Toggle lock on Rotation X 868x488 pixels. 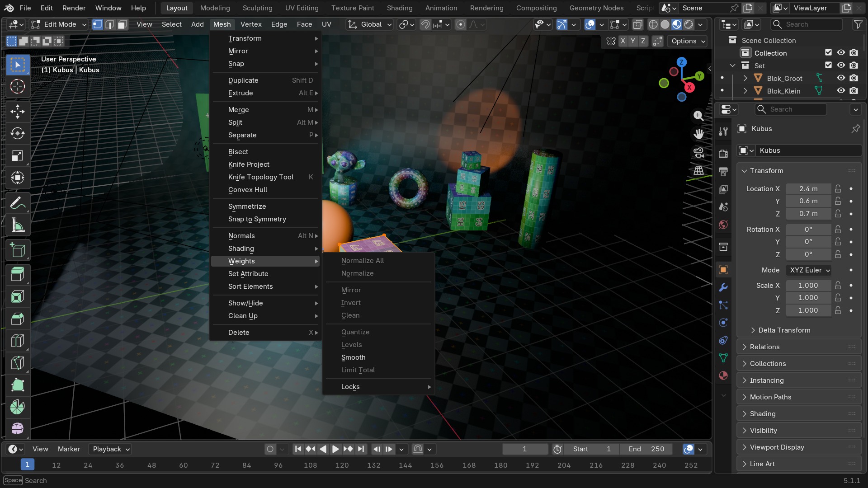pyautogui.click(x=838, y=230)
